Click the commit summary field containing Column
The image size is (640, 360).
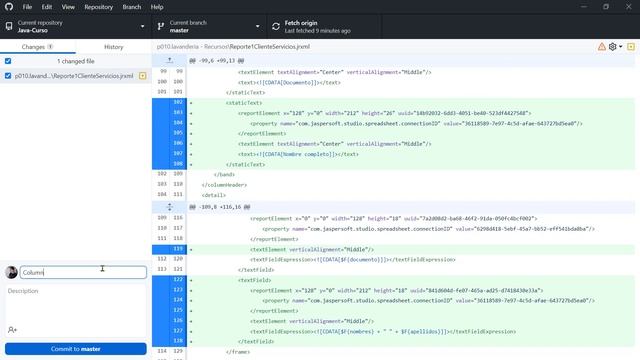pos(83,272)
